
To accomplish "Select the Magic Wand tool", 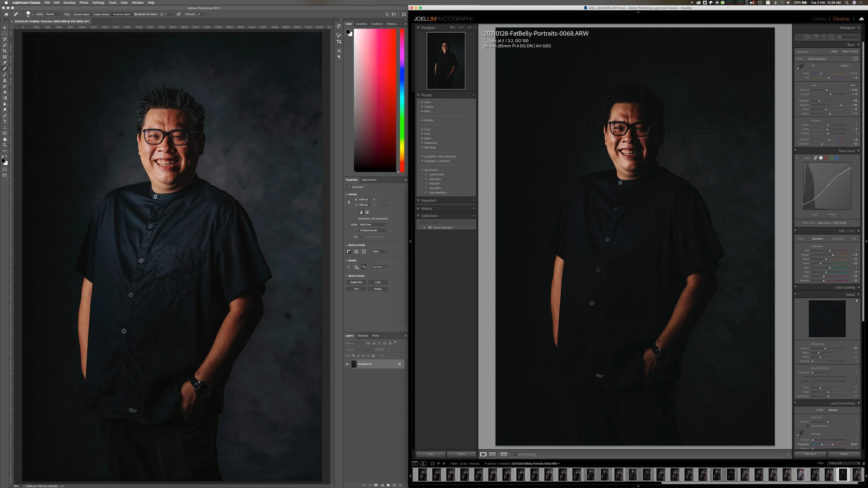I will pyautogui.click(x=5, y=45).
